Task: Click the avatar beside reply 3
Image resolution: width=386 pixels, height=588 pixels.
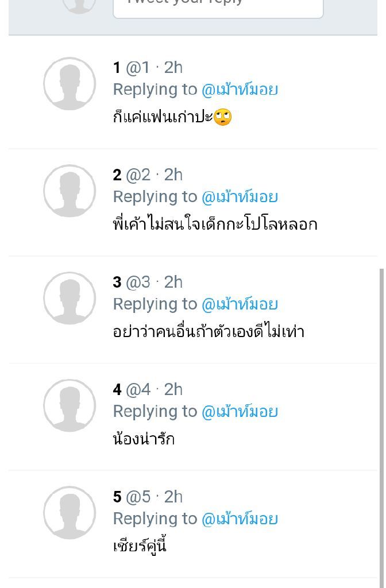Action: pos(70,299)
